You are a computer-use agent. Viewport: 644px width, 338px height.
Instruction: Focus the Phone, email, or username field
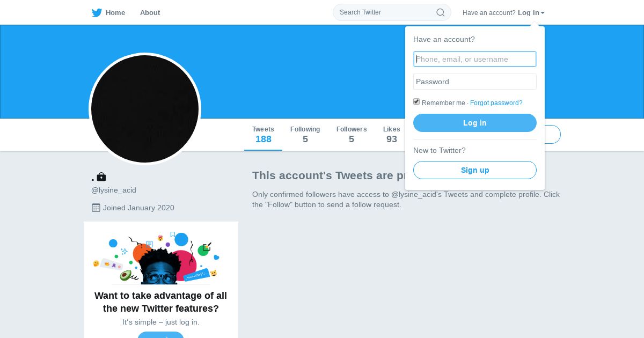[475, 59]
